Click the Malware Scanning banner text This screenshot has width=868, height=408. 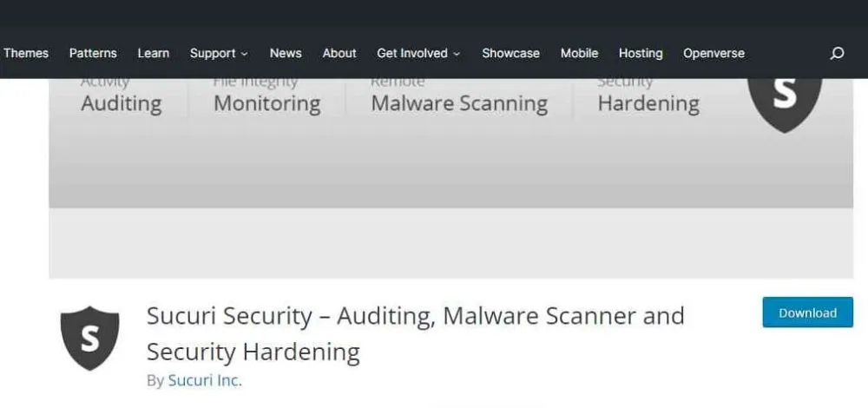point(459,104)
